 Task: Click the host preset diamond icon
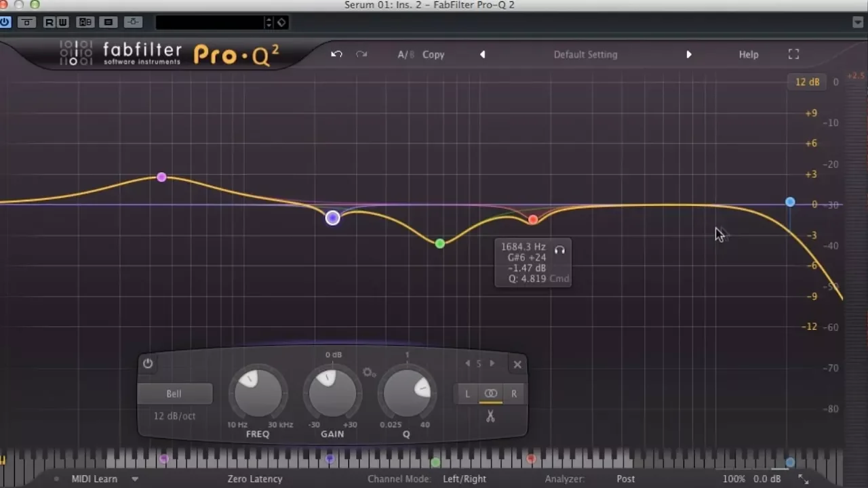pyautogui.click(x=281, y=22)
